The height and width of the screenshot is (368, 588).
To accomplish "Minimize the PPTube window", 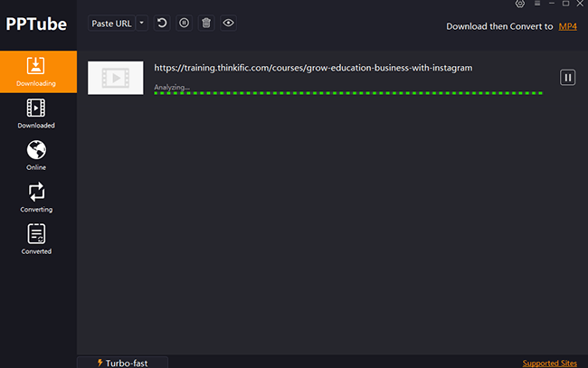I will coord(552,4).
